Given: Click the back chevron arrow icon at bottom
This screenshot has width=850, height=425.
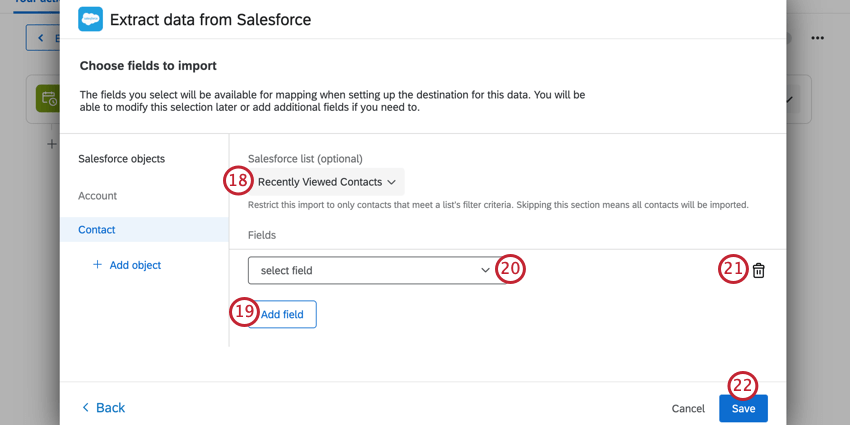Looking at the screenshot, I should point(85,408).
